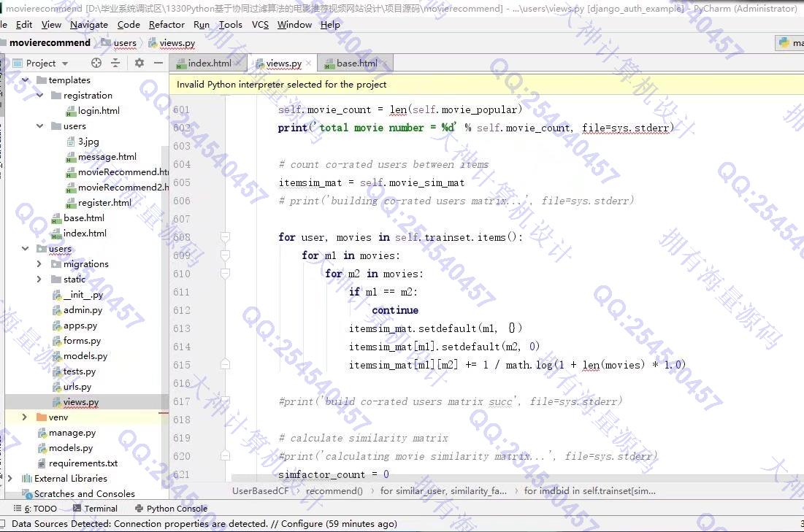
Task: Click movierecommend breadcrumb in navigation bar
Action: click(x=50, y=42)
